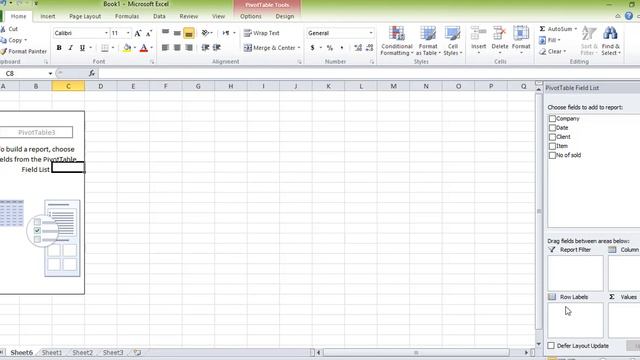Apply Percent Style
The image size is (640, 360).
[x=330, y=48]
